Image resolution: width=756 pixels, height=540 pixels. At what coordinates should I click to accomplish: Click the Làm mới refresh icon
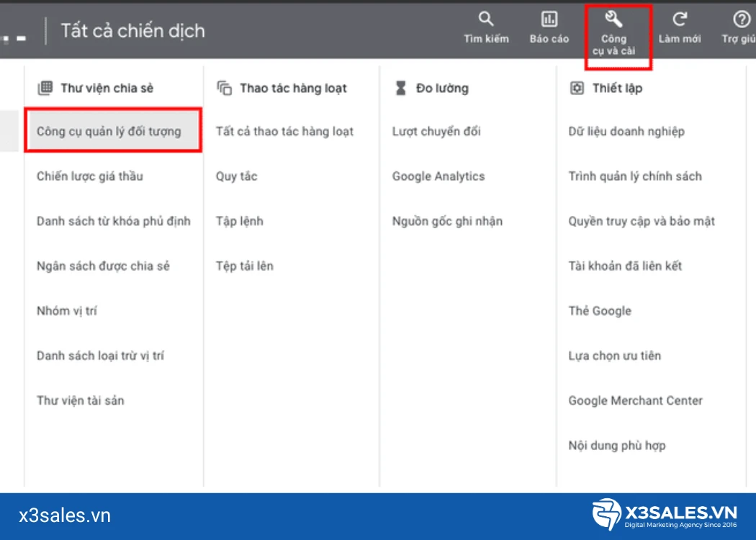(x=680, y=19)
